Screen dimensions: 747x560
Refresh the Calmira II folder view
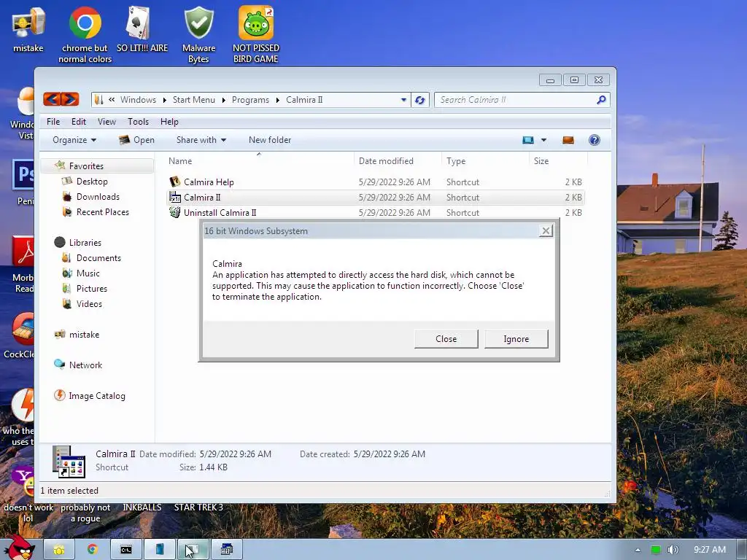click(419, 99)
